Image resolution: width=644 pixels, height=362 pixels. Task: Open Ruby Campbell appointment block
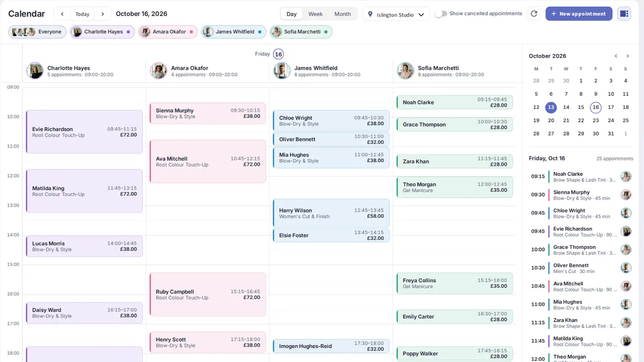click(208, 294)
